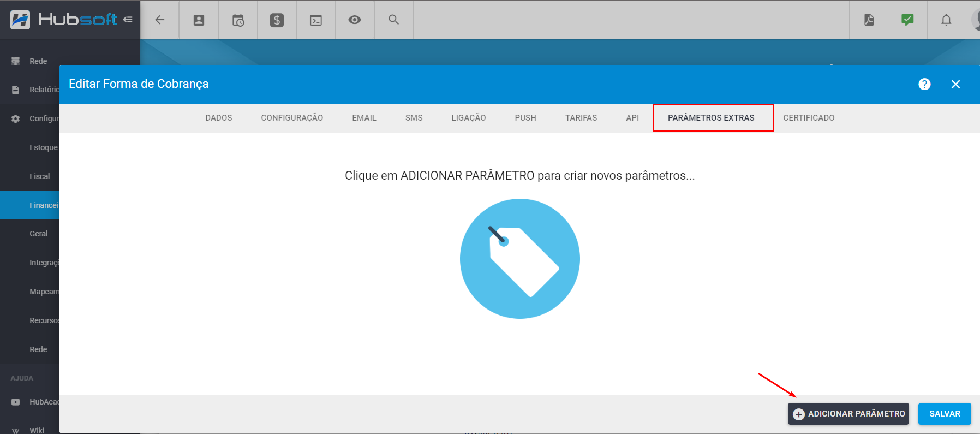Open the dollar sign financial icon

click(x=277, y=20)
